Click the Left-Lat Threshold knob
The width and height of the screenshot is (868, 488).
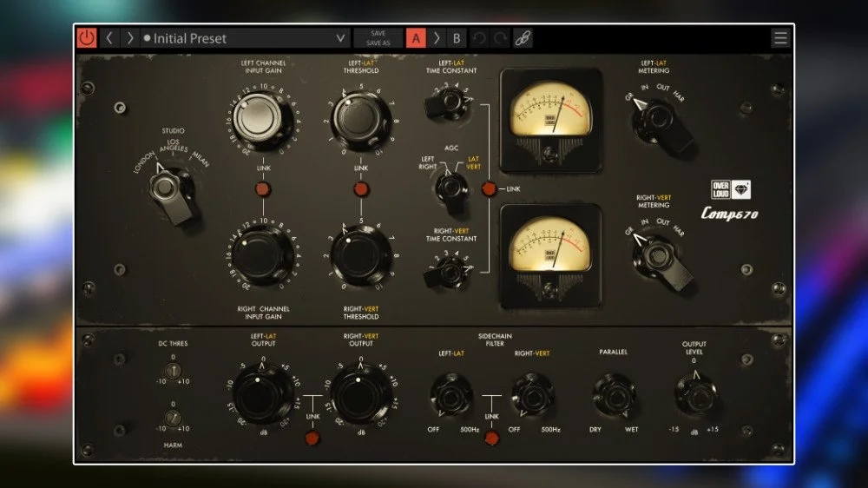[x=360, y=119]
